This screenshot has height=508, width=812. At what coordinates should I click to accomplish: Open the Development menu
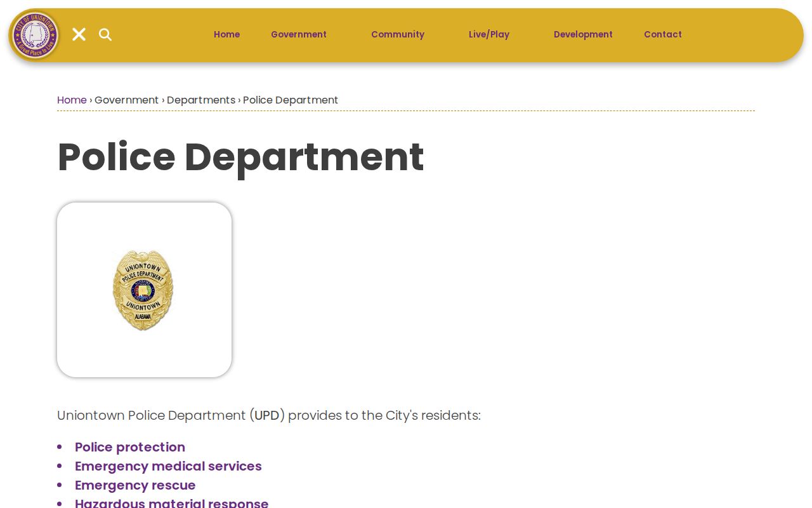pos(583,34)
